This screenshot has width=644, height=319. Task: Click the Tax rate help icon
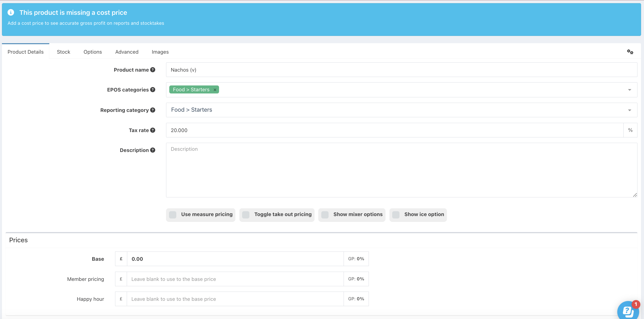coord(153,130)
